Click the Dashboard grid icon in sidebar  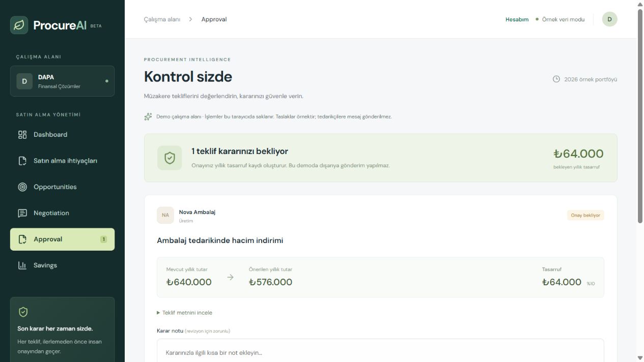(22, 135)
